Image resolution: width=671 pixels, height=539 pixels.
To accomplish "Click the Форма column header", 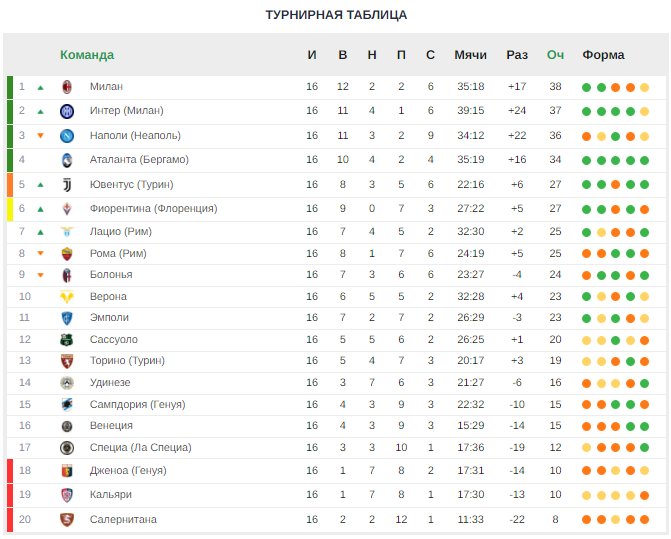I will (x=603, y=55).
